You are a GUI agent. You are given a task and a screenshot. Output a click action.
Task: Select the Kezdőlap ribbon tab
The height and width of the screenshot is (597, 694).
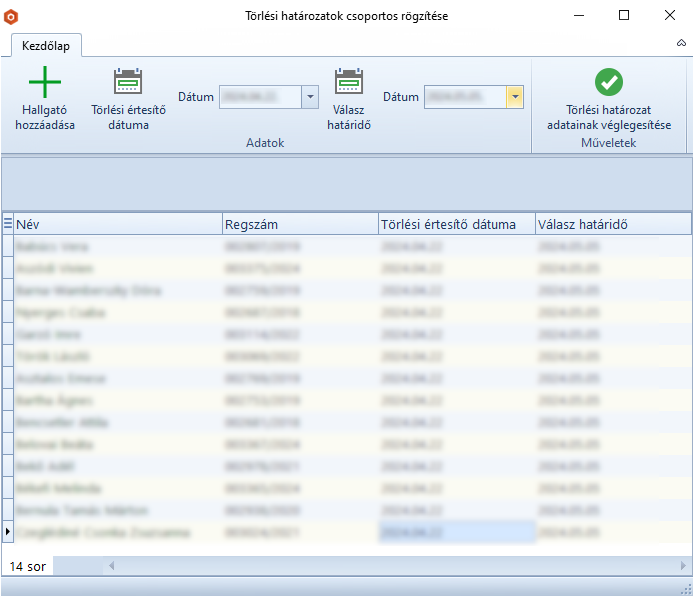46,45
